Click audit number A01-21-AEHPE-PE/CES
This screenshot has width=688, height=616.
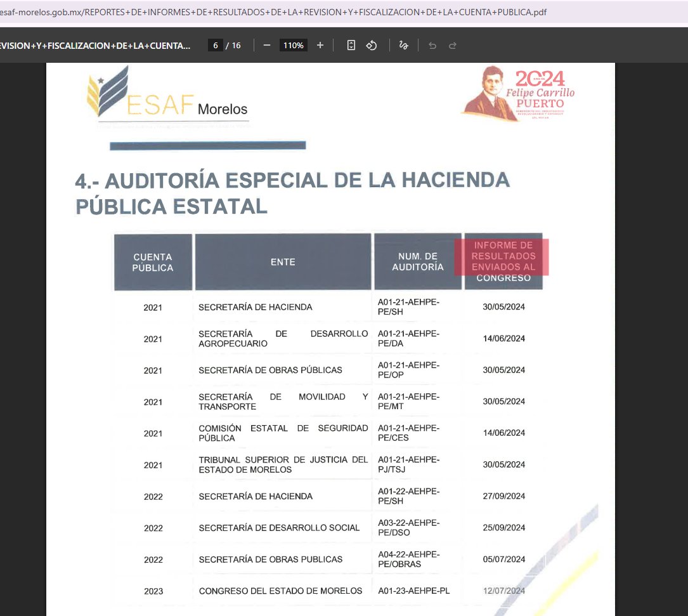(x=408, y=433)
